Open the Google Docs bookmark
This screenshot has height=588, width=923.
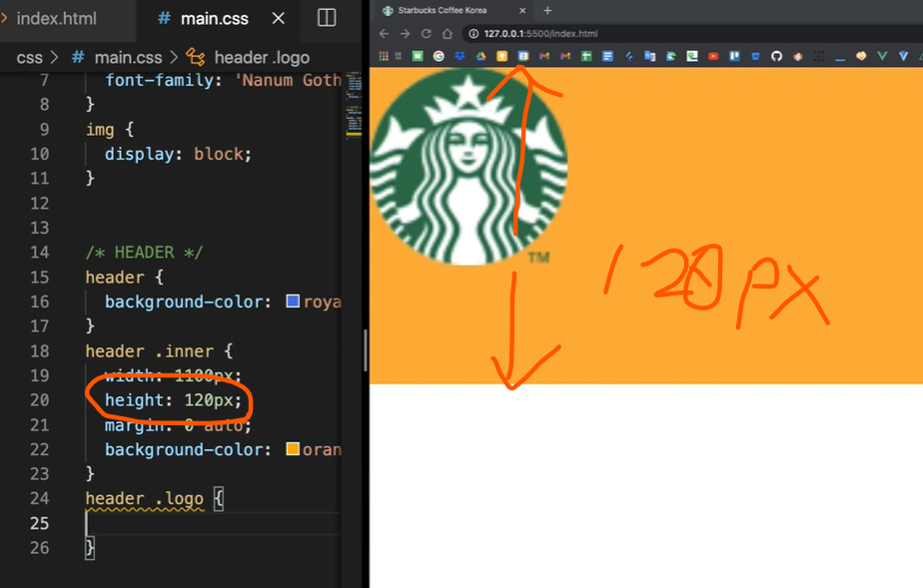point(607,56)
